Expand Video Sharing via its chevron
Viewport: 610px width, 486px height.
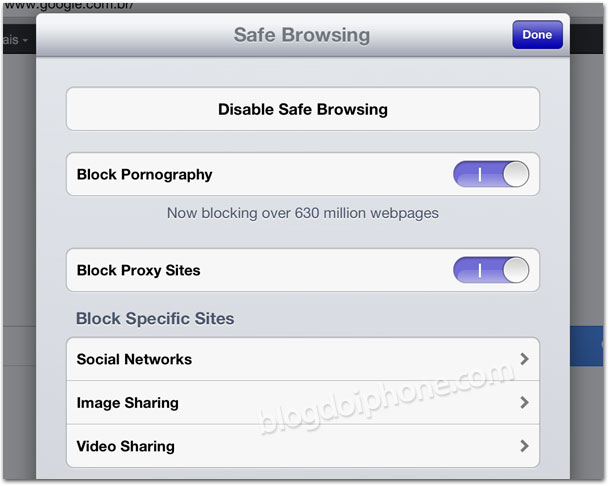[x=524, y=446]
